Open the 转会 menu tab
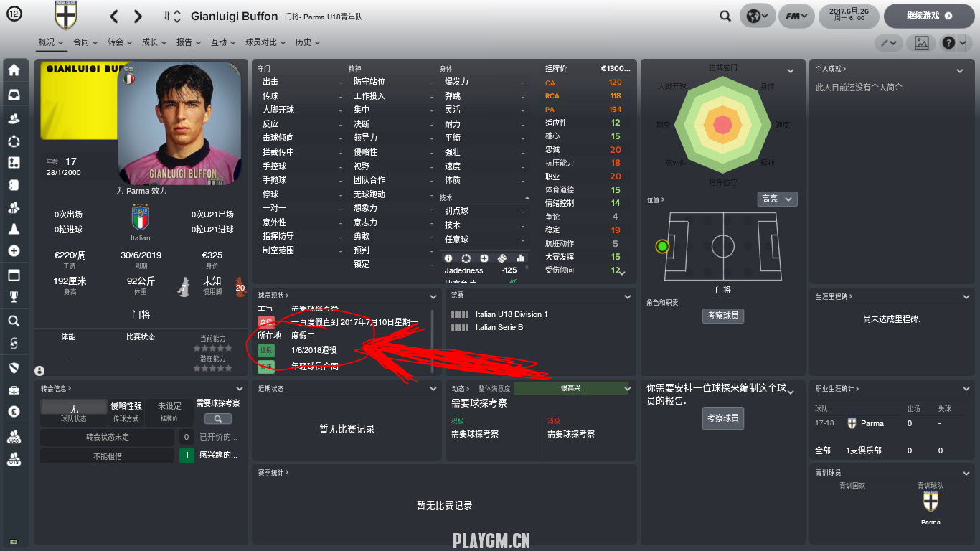980x551 pixels. pos(120,42)
